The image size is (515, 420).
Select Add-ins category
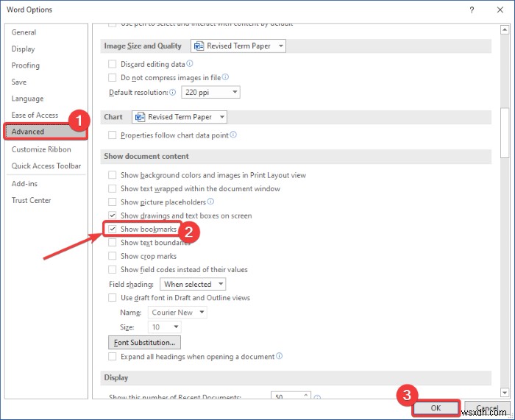pos(24,184)
